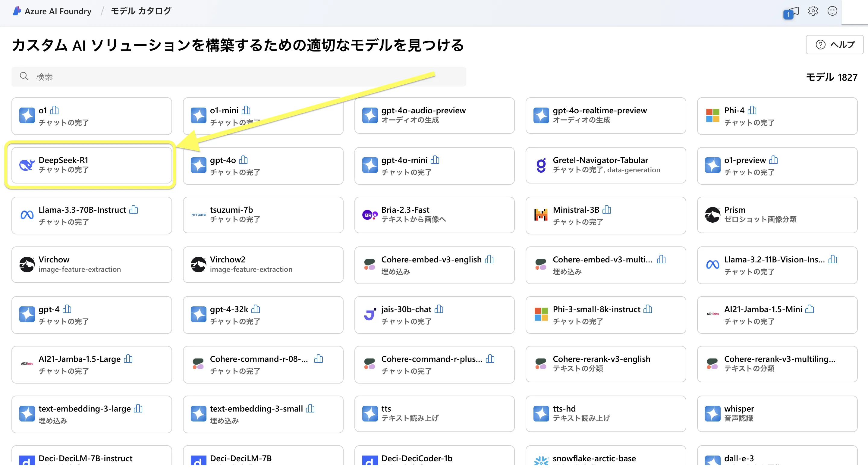Click the benchmark chart icon beside gpt-4o-mini
Image resolution: width=868 pixels, height=470 pixels.
[435, 160]
